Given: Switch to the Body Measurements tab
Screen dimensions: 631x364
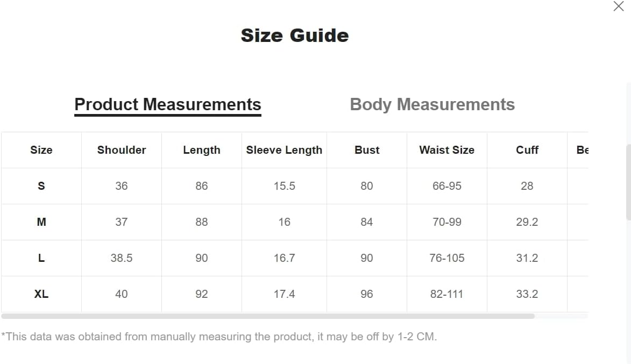Looking at the screenshot, I should tap(432, 104).
